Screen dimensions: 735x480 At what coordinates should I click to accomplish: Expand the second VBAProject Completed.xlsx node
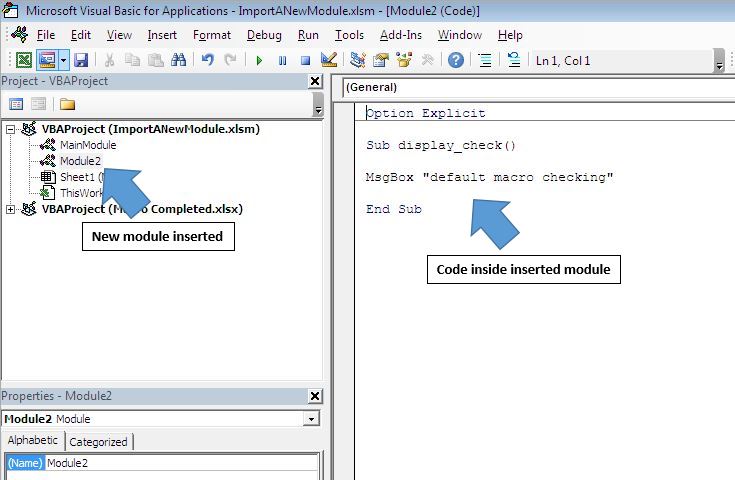(10, 210)
